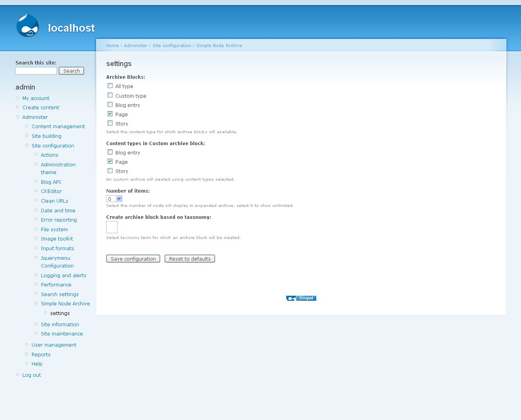
Task: Open the Clean URLs settings page
Action: [54, 201]
